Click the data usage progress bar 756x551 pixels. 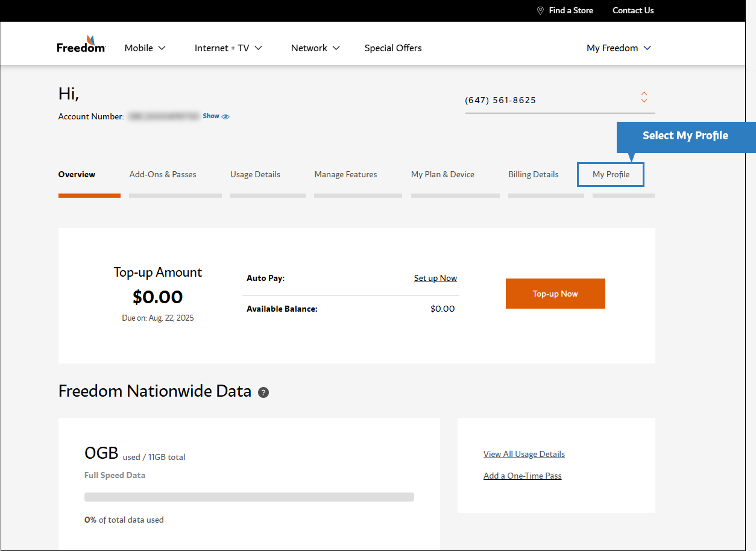click(249, 497)
